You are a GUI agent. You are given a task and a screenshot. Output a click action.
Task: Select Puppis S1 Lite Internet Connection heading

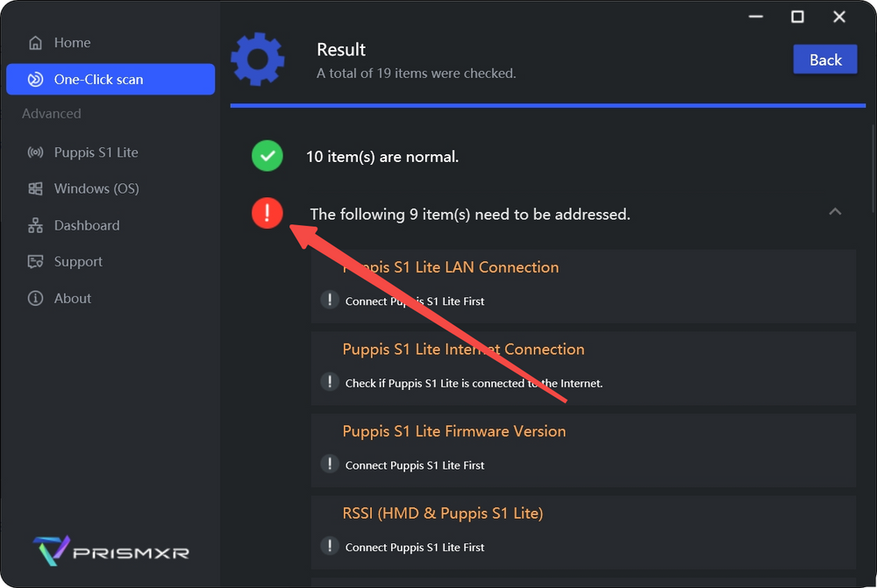[x=463, y=349]
